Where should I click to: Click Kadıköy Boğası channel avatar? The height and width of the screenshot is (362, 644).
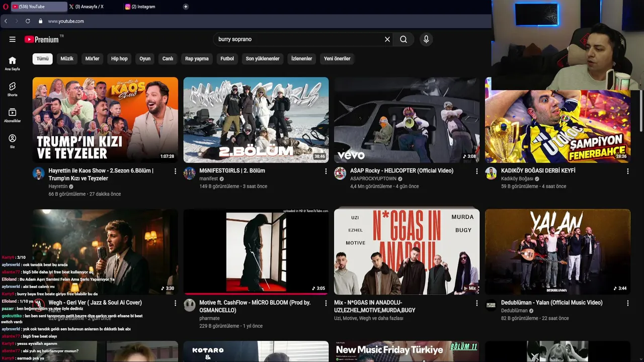(491, 173)
